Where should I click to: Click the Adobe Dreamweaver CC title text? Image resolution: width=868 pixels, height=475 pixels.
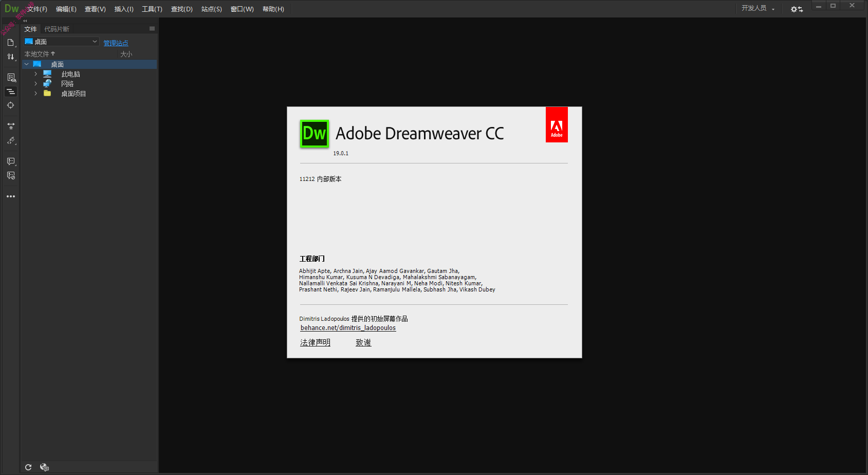(419, 134)
